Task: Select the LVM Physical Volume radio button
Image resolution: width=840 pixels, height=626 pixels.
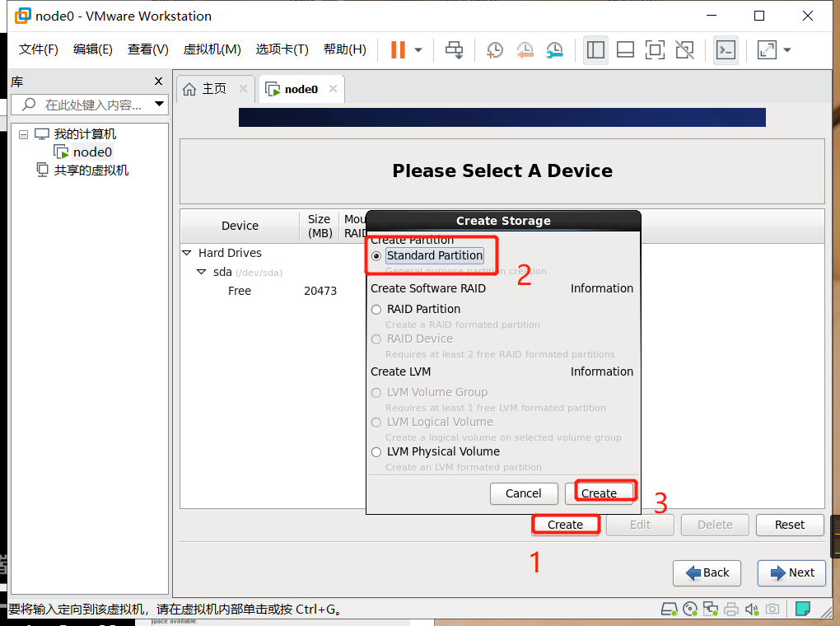Action: click(376, 452)
